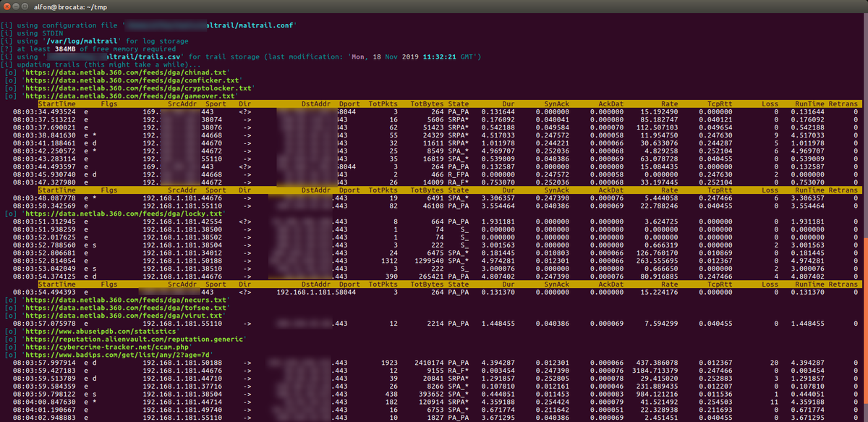Click the timestamp 08:03:45.930740
The image size is (868, 422).
43,174
